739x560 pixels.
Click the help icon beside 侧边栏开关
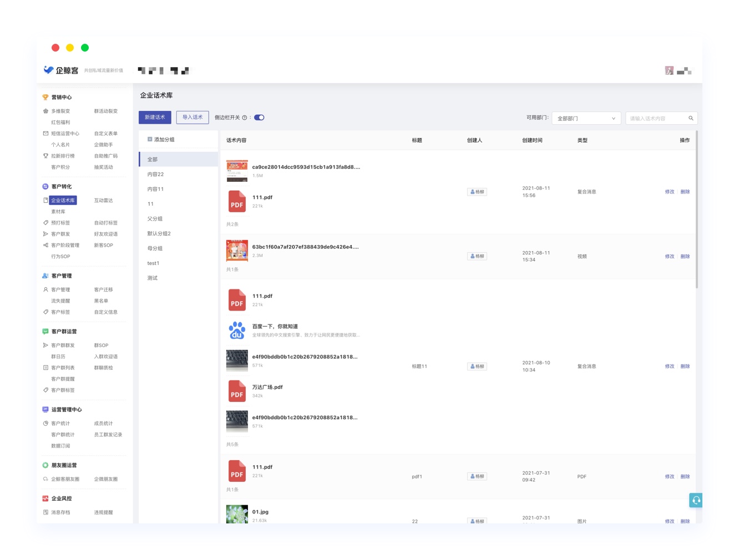pos(245,118)
